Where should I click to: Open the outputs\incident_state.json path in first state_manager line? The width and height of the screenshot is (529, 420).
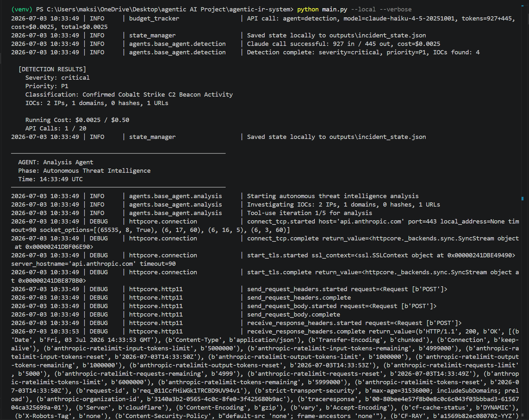377,35
